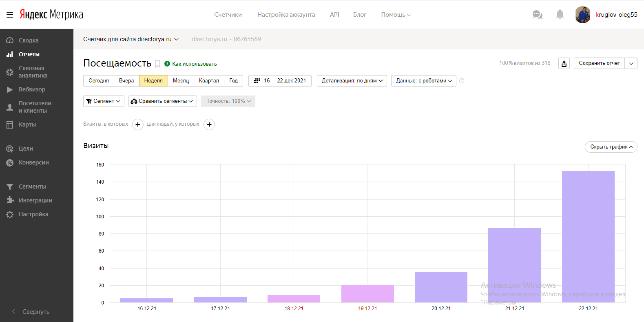Click the Сохранить отчет button

pos(599,63)
